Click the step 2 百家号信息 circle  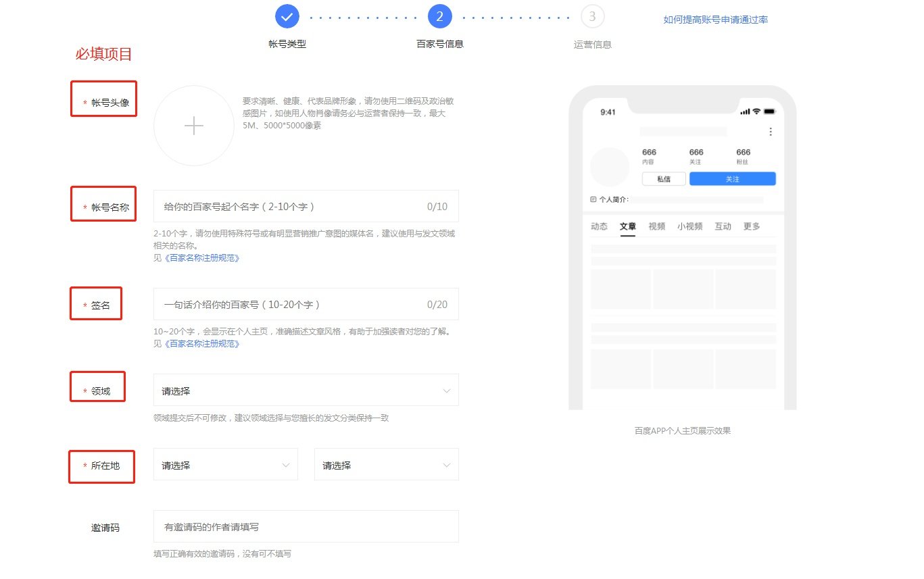(440, 16)
